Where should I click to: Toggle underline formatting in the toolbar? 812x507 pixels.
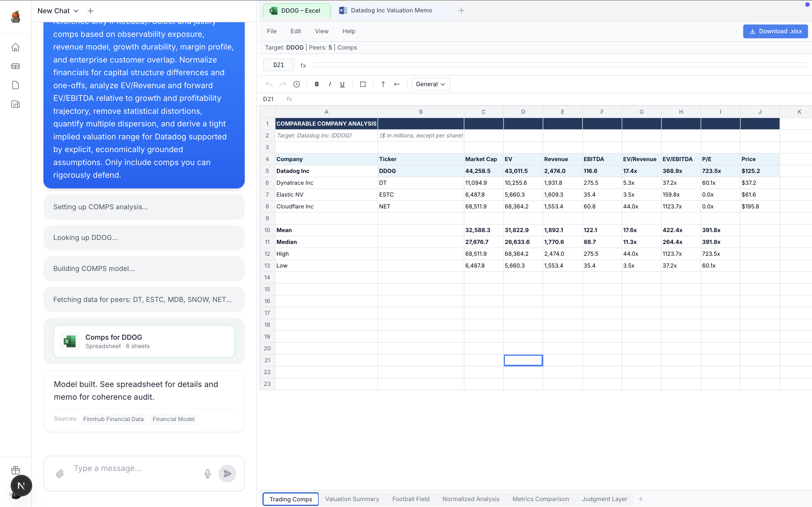342,84
